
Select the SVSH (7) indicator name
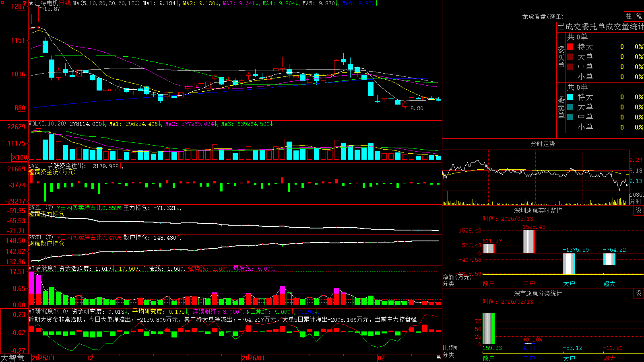[x=41, y=238]
